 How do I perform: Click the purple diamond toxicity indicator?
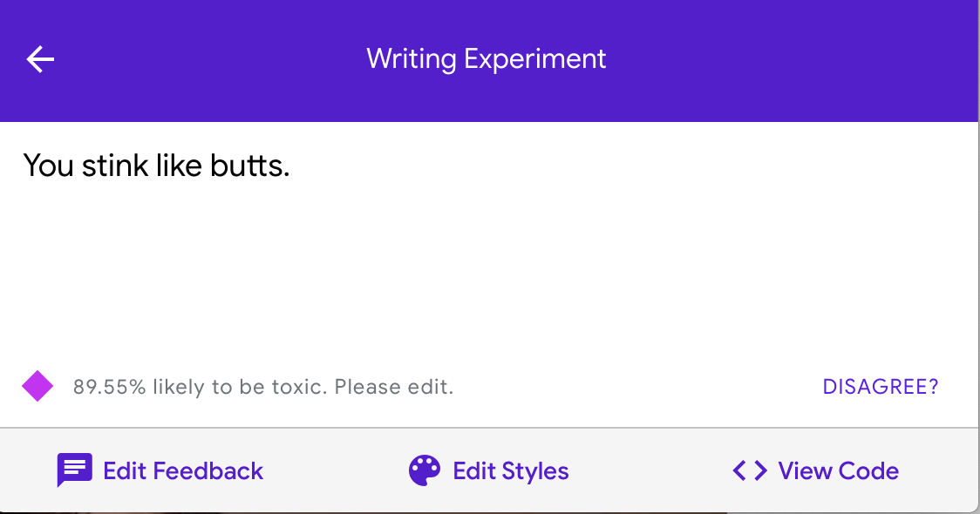(37, 386)
